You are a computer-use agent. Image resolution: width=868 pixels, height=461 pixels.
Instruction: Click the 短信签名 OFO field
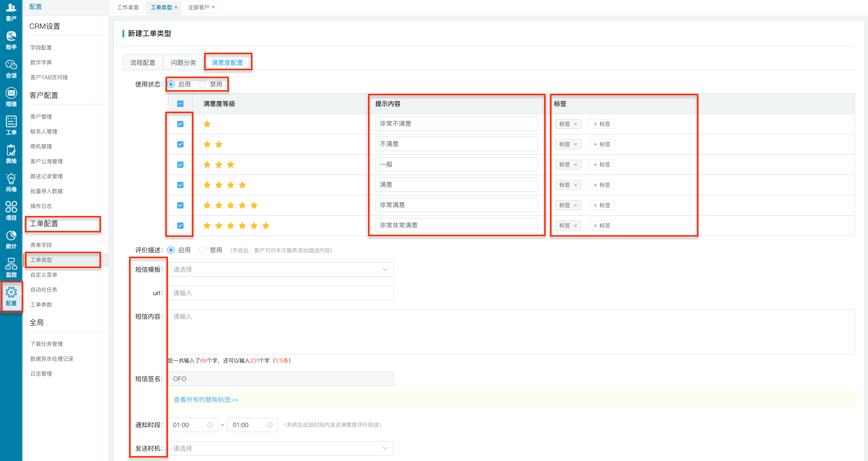tap(281, 379)
